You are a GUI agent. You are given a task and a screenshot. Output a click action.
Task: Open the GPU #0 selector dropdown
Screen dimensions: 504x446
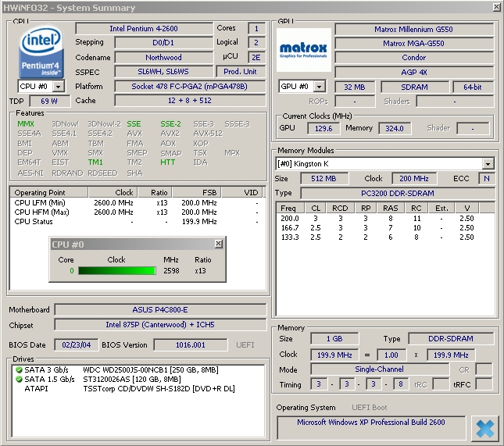tap(319, 87)
